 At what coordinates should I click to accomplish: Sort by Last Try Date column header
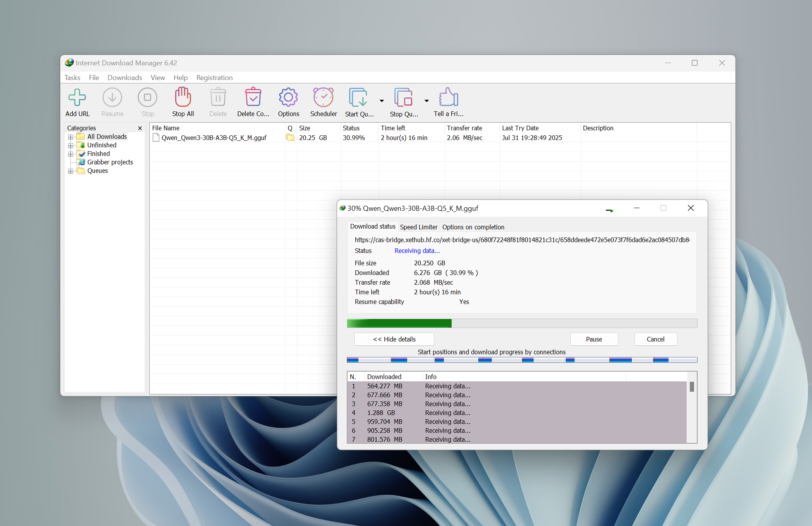click(x=540, y=128)
